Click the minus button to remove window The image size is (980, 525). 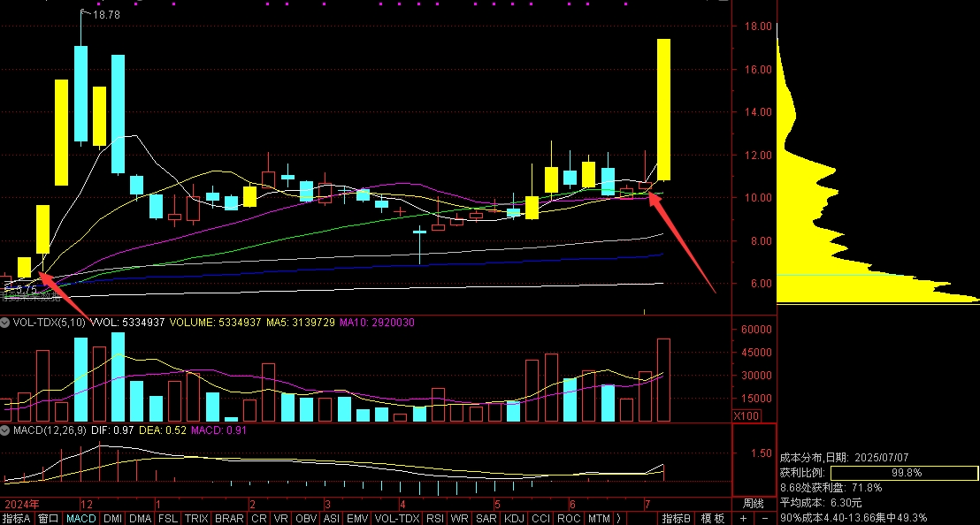tap(765, 519)
